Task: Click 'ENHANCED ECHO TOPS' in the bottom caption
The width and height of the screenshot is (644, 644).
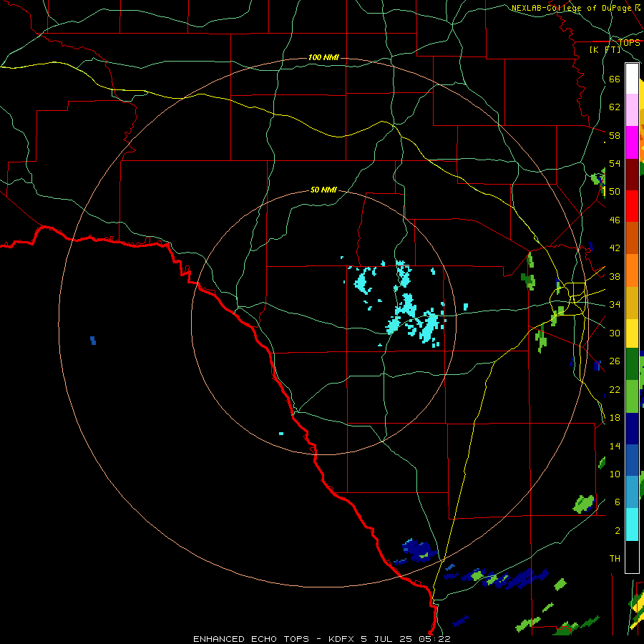Action: coord(251,639)
